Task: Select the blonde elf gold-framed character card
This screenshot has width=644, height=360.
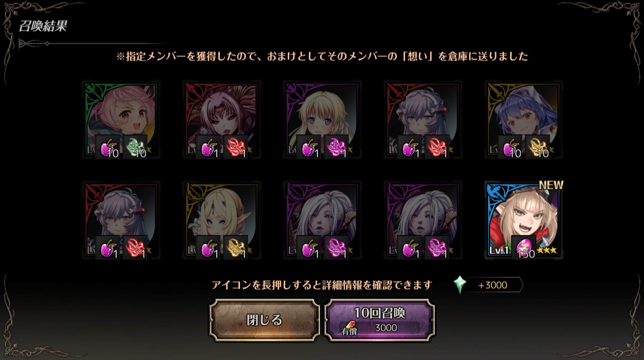Action: tap(222, 220)
